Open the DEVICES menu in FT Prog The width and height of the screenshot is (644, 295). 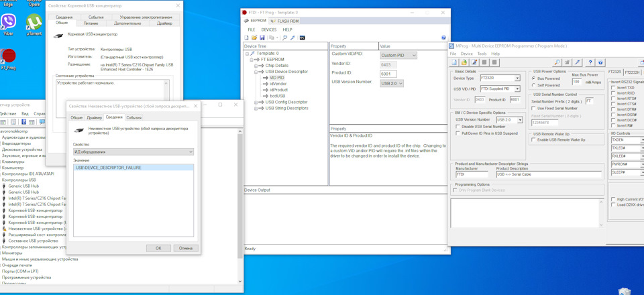point(268,29)
